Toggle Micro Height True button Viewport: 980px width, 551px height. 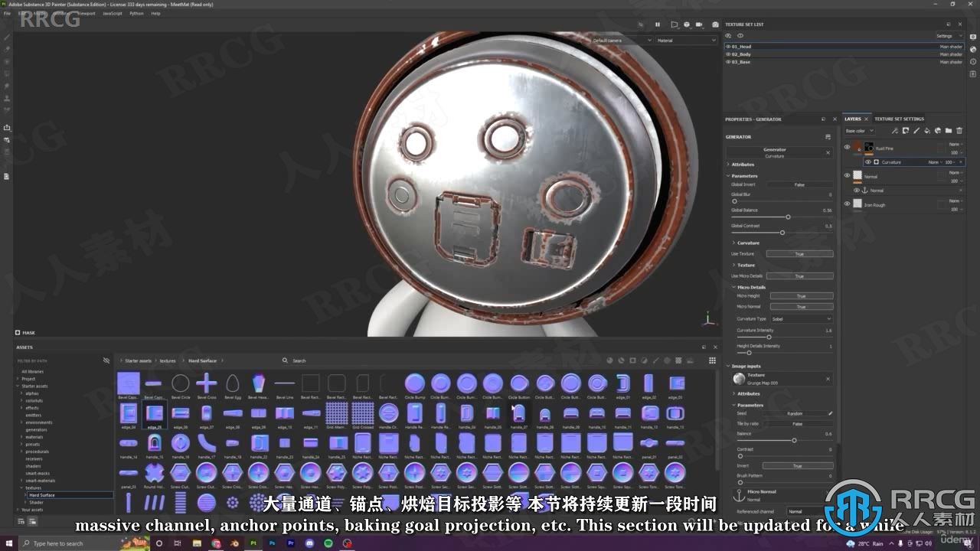pyautogui.click(x=801, y=295)
